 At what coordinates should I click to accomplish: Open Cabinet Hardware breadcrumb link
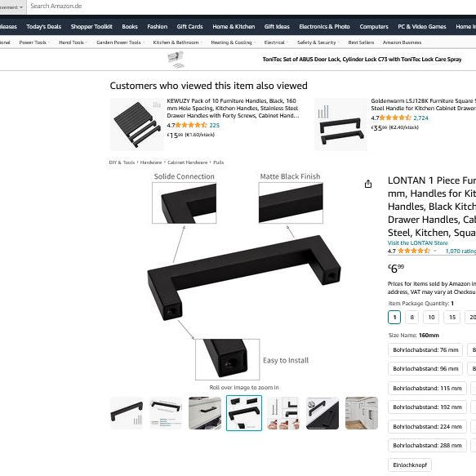[187, 162]
